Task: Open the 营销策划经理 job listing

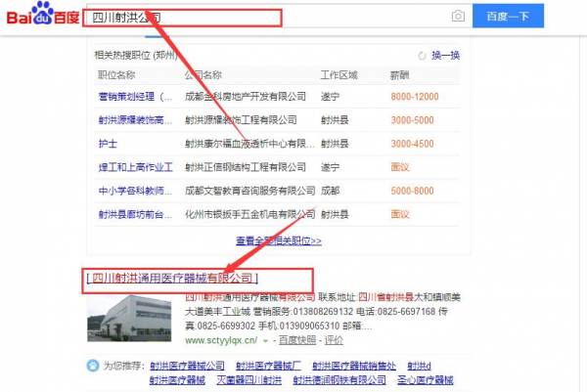Action: (136, 97)
